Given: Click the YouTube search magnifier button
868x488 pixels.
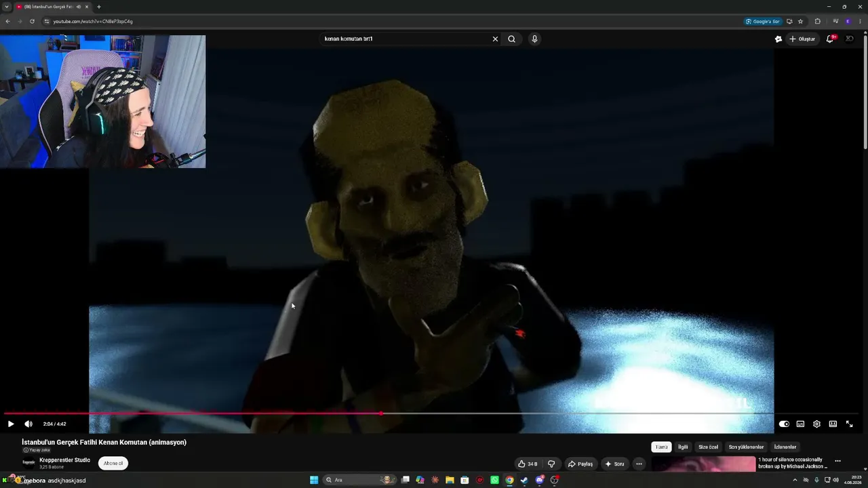Looking at the screenshot, I should (512, 39).
